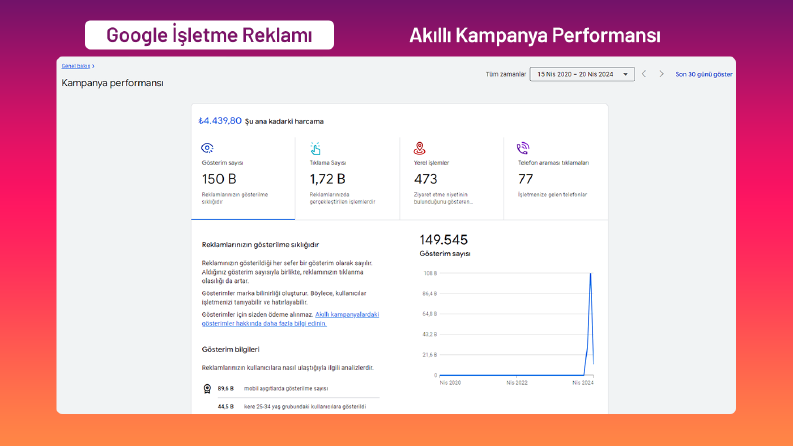Click the phone icon above Telefon araması tıklamaları
Image resolution: width=793 pixels, height=446 pixels.
[x=523, y=148]
